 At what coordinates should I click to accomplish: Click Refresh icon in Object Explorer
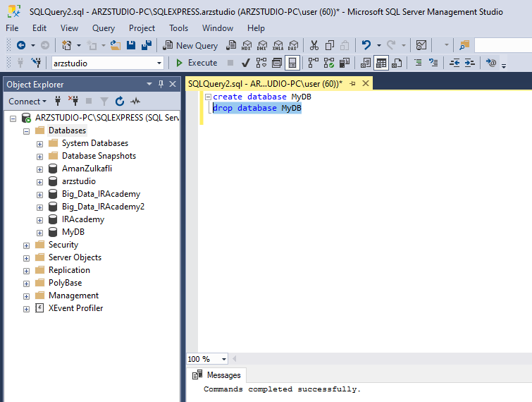click(x=120, y=101)
